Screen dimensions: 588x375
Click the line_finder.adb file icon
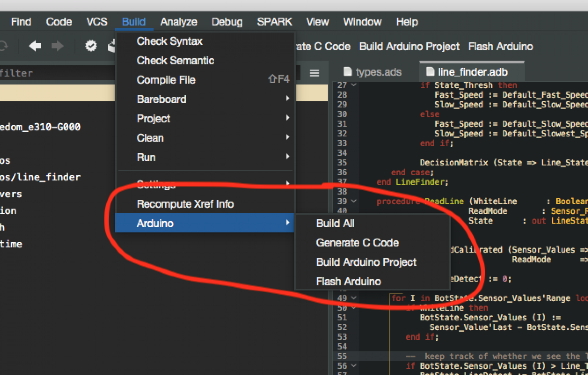[430, 72]
